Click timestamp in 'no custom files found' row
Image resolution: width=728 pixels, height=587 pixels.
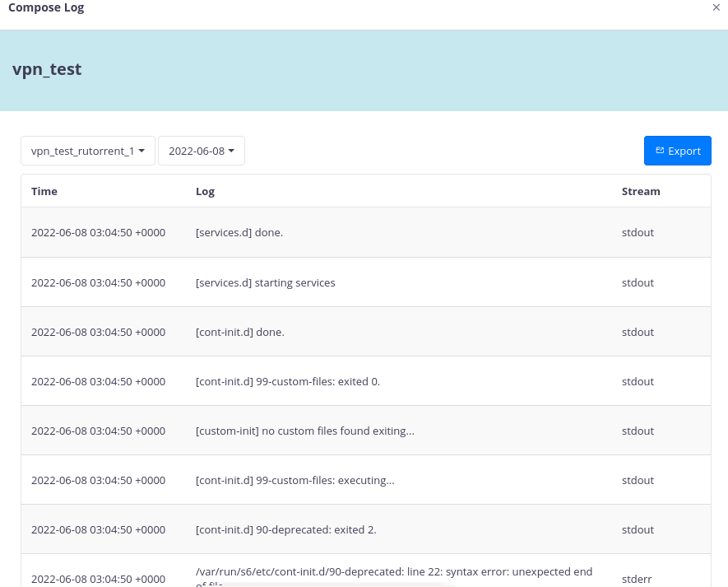pyautogui.click(x=98, y=431)
